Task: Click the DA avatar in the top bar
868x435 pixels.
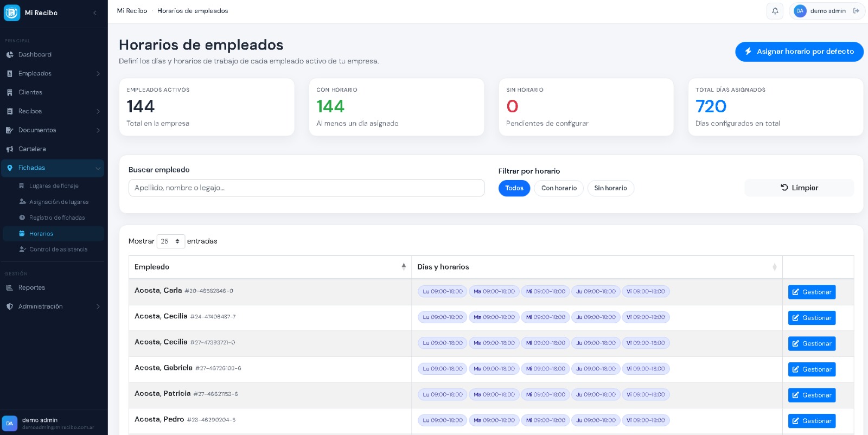Action: (800, 11)
